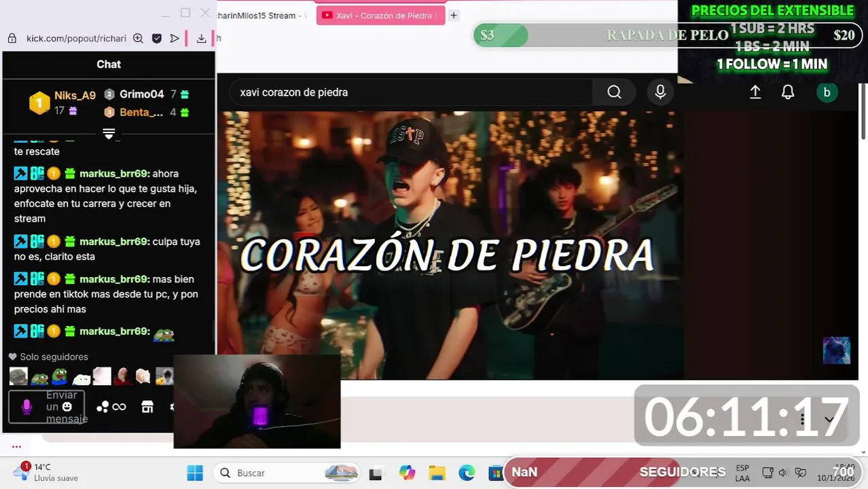Open Microsoft Edge from the taskbar
The image size is (868, 489).
click(467, 473)
